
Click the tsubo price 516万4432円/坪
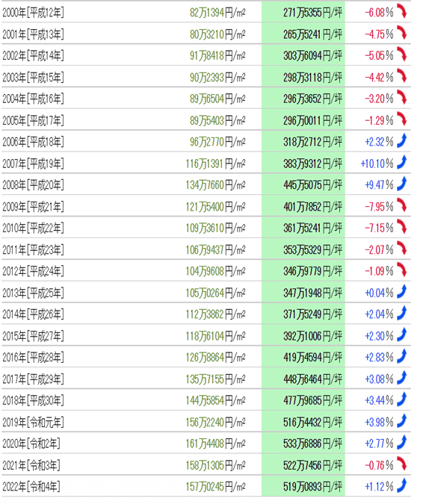pos(312,422)
